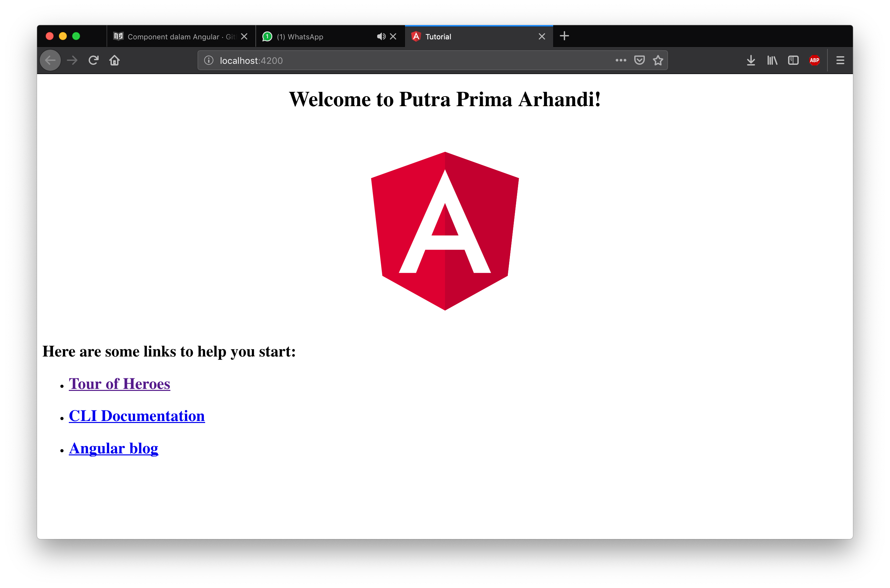Click the Angular shield logo image
The height and width of the screenshot is (588, 890).
(445, 231)
